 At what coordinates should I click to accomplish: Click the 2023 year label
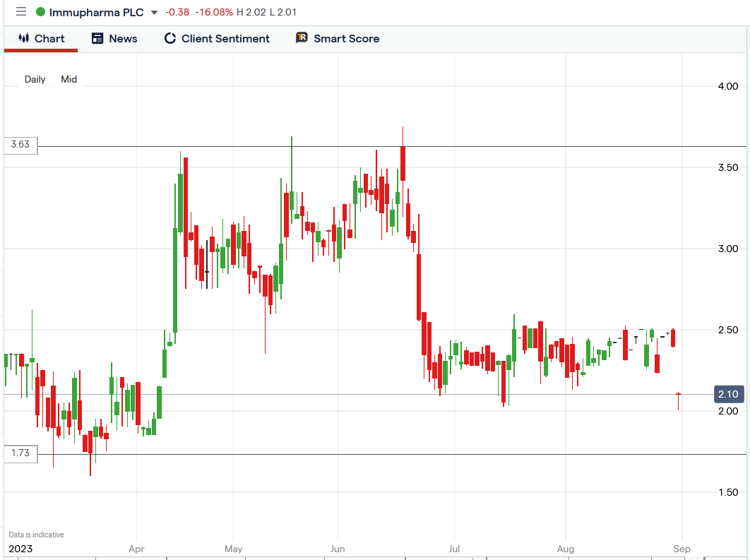20,549
